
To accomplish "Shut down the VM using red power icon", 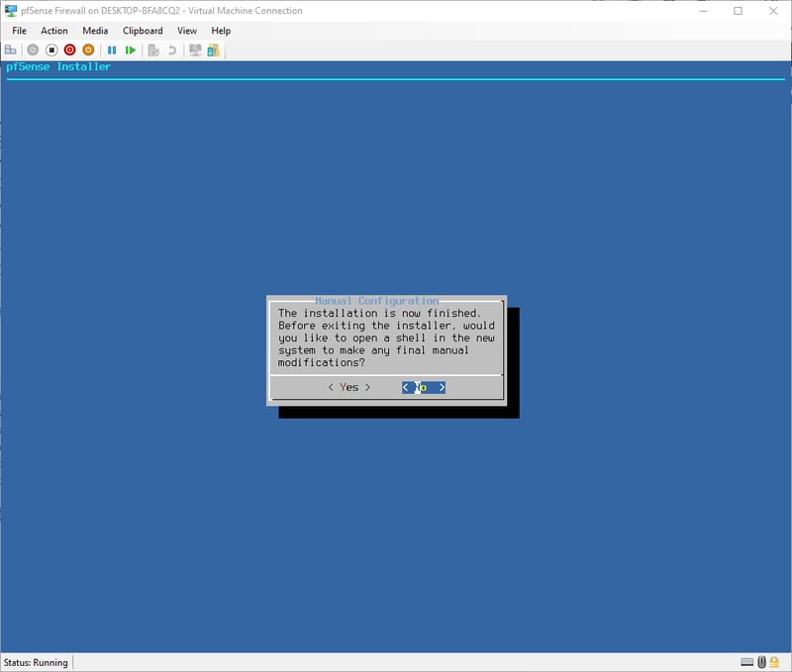I will [70, 49].
